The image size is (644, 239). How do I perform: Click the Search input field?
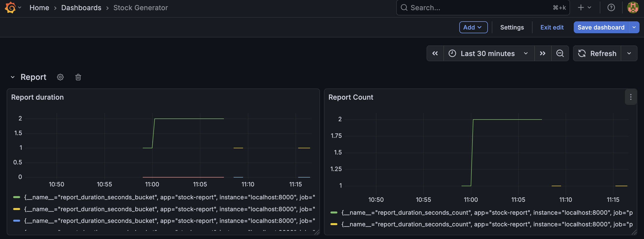pos(480,8)
